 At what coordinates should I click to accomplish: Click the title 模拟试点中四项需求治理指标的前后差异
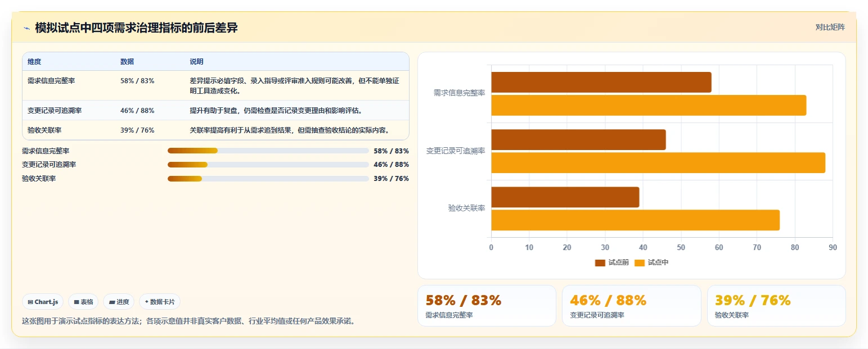click(136, 28)
